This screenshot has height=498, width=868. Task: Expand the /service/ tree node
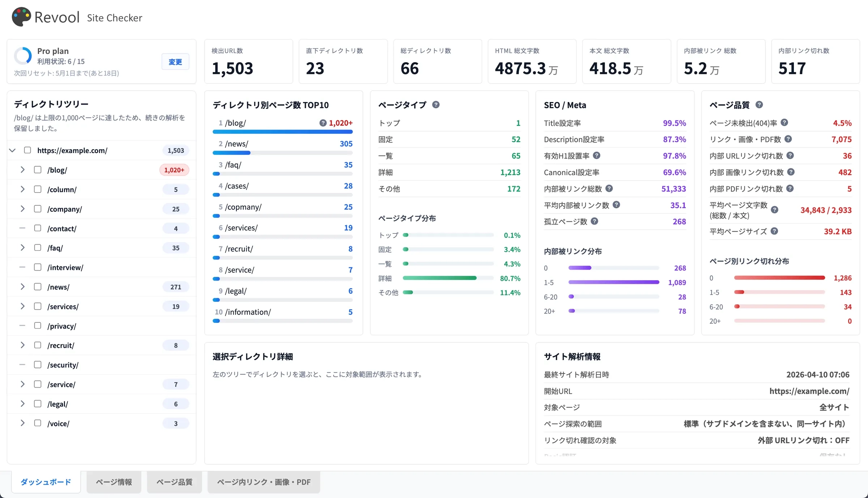pyautogui.click(x=22, y=384)
